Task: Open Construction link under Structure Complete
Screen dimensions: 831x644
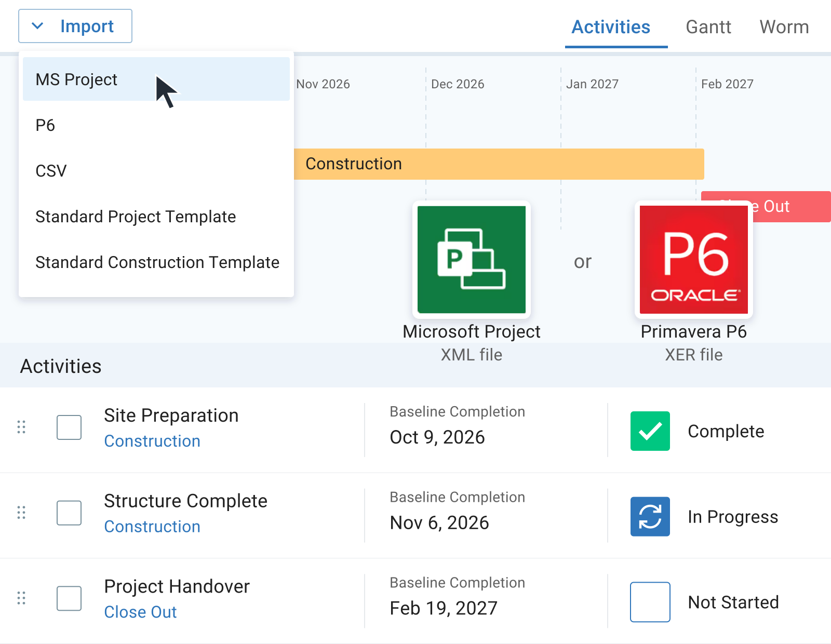Action: pyautogui.click(x=152, y=527)
